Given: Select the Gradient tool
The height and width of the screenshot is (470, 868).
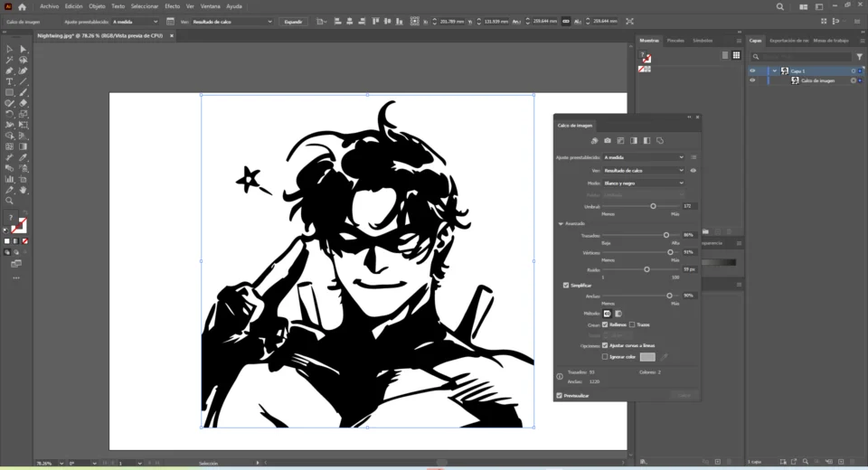Looking at the screenshot, I should pyautogui.click(x=24, y=146).
